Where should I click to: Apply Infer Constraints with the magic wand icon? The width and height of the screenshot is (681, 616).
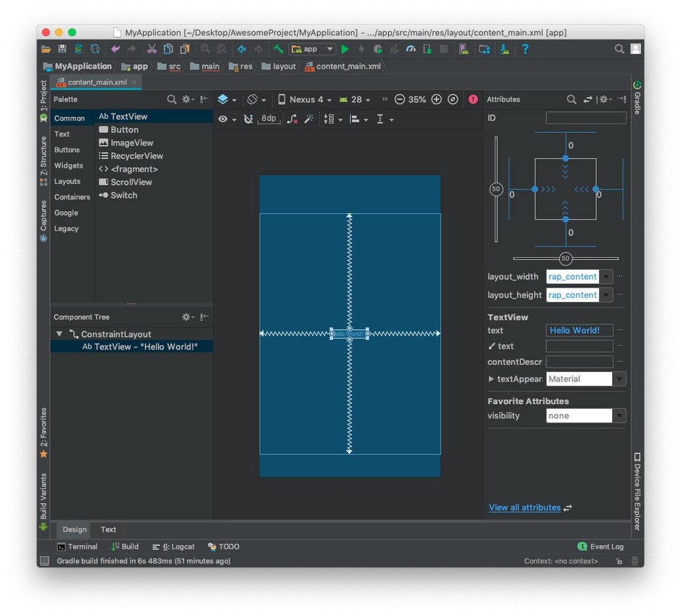click(x=309, y=119)
